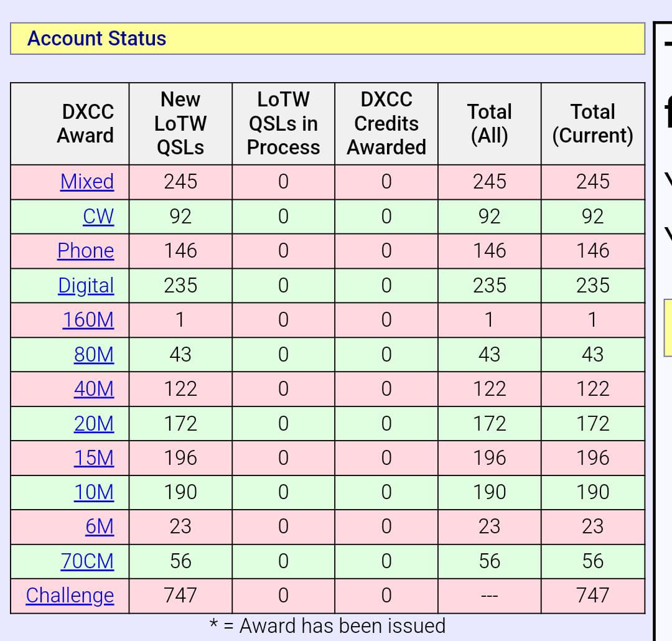Image resolution: width=672 pixels, height=641 pixels.
Task: Click 40M row New LoTW QSLs 122
Action: (180, 390)
